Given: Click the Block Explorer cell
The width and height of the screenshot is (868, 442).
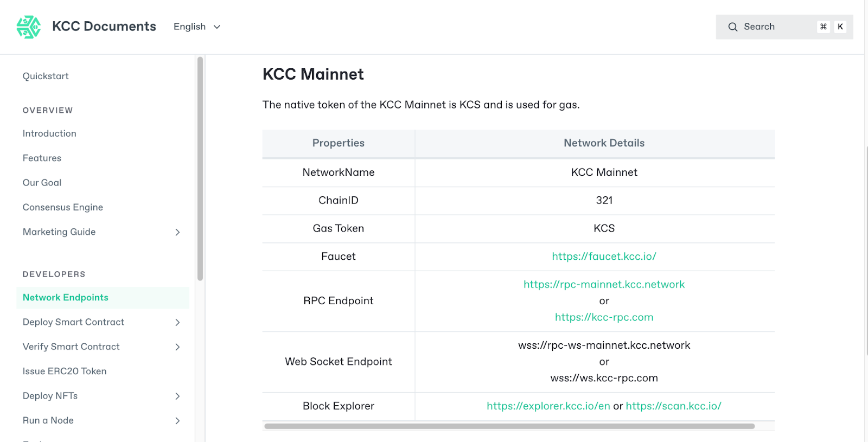Looking at the screenshot, I should [339, 406].
